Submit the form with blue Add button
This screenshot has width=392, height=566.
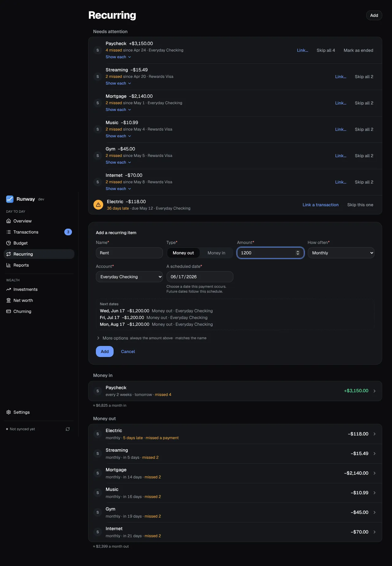tap(105, 351)
